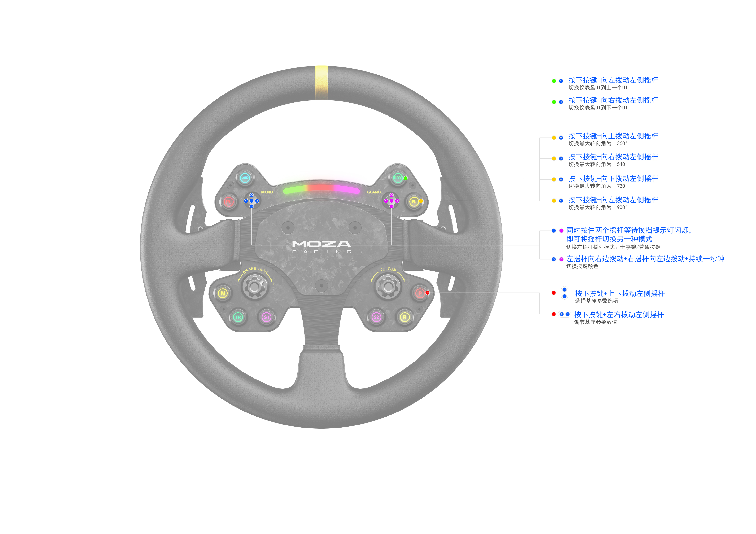Click the text 即可将摇杆切换另一种模式
This screenshot has height=534, width=756.
tap(609, 239)
